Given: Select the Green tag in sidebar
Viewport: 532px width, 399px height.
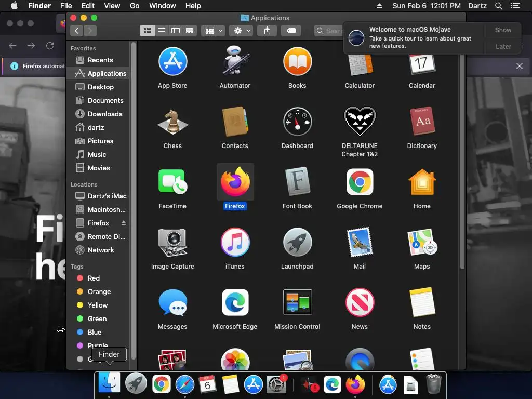Looking at the screenshot, I should click(98, 318).
